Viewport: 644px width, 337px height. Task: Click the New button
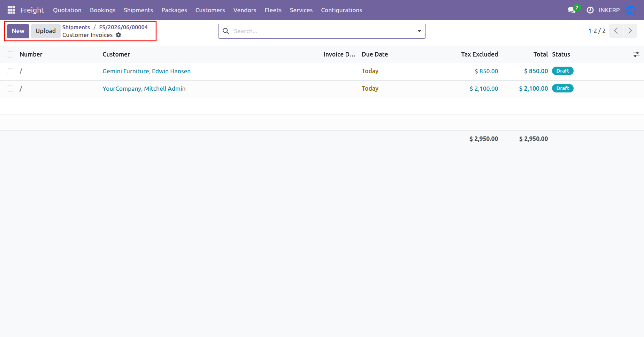pos(18,31)
